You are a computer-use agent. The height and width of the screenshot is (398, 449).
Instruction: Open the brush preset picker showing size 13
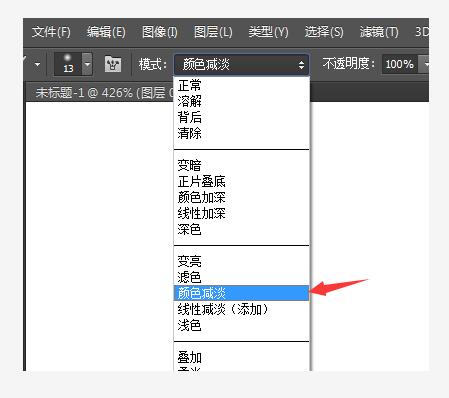pyautogui.click(x=68, y=64)
